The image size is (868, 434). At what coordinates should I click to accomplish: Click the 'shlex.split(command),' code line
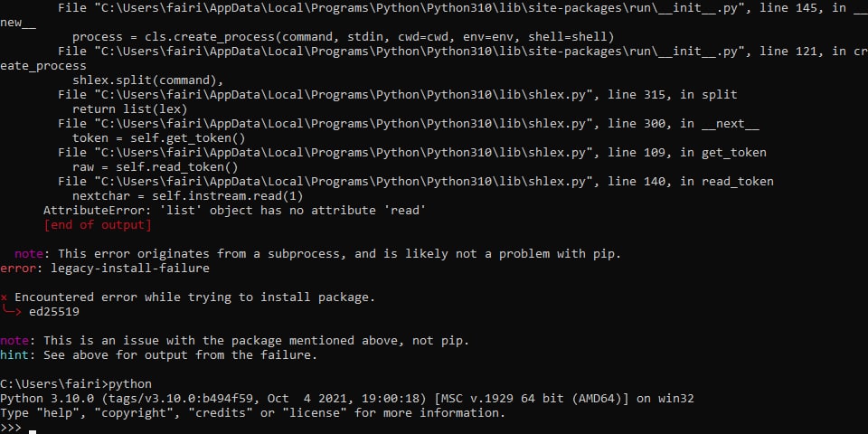click(x=147, y=80)
